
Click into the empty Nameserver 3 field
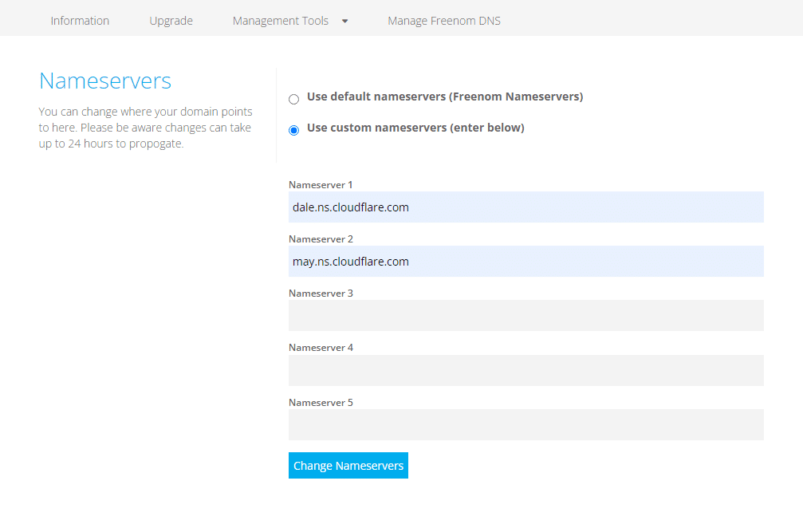pyautogui.click(x=526, y=316)
